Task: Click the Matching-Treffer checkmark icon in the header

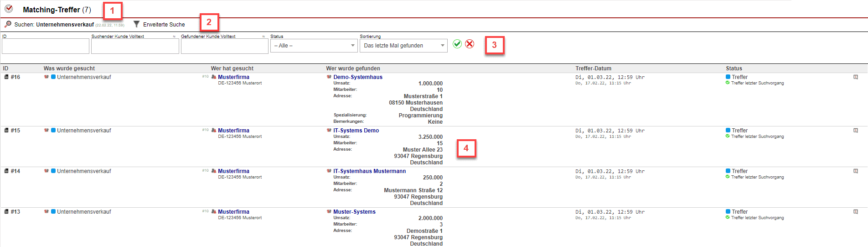Action: coord(9,9)
